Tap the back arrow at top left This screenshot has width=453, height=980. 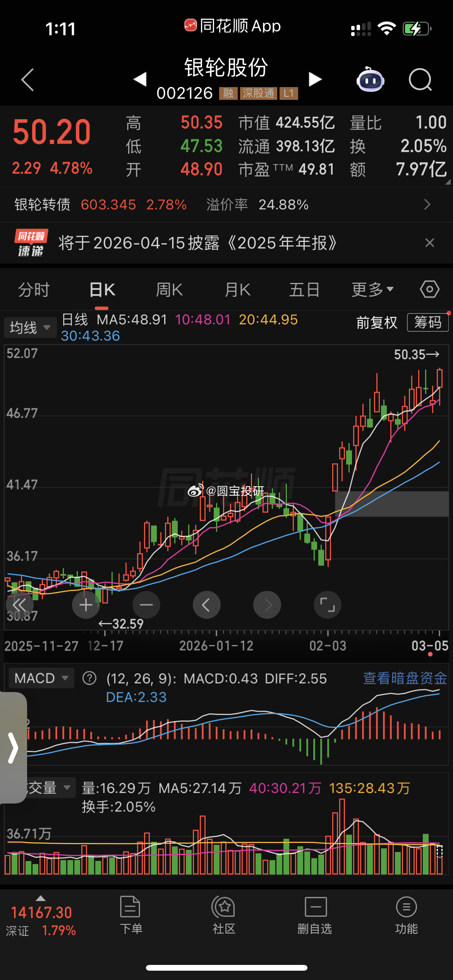(27, 80)
